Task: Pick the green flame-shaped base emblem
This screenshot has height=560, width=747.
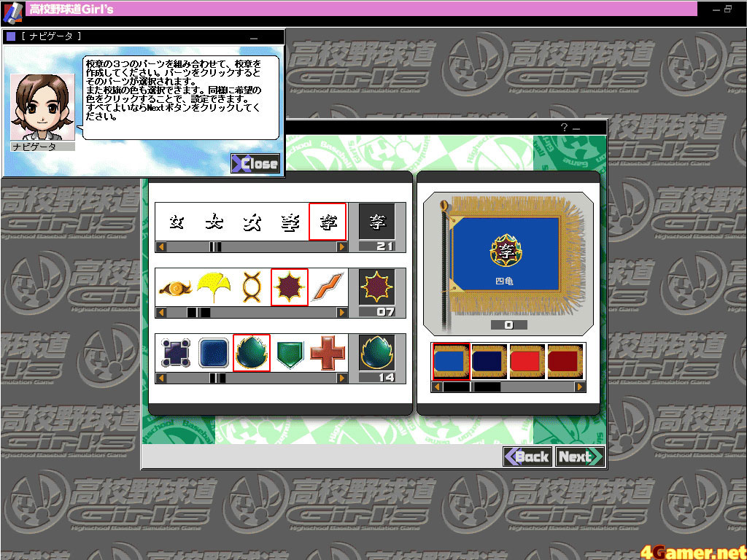Action: (x=252, y=353)
